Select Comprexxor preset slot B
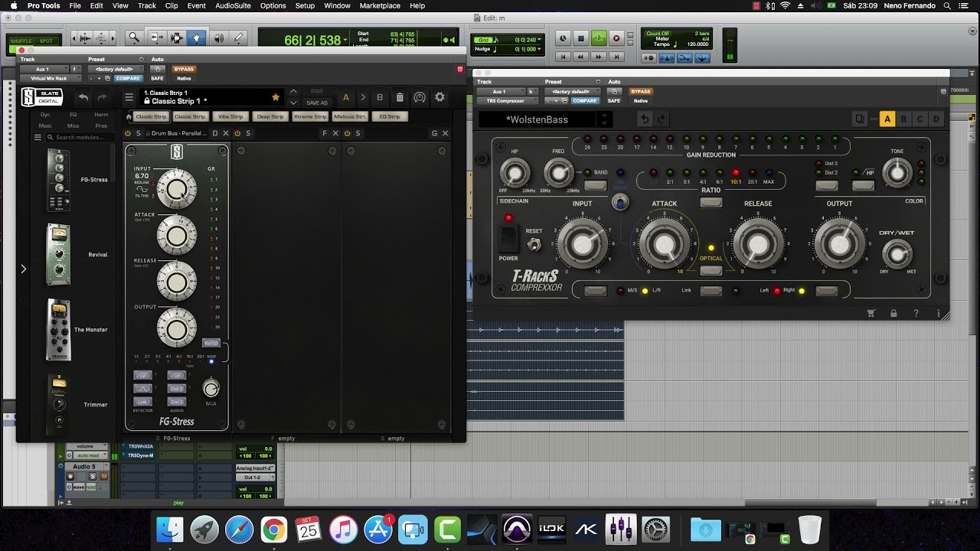This screenshot has width=980, height=551. click(x=903, y=119)
